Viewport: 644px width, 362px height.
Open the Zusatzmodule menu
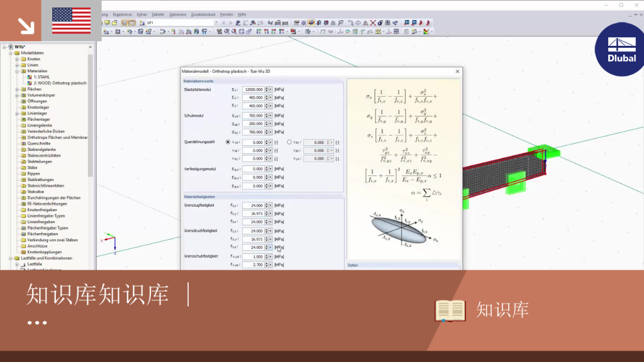click(203, 14)
